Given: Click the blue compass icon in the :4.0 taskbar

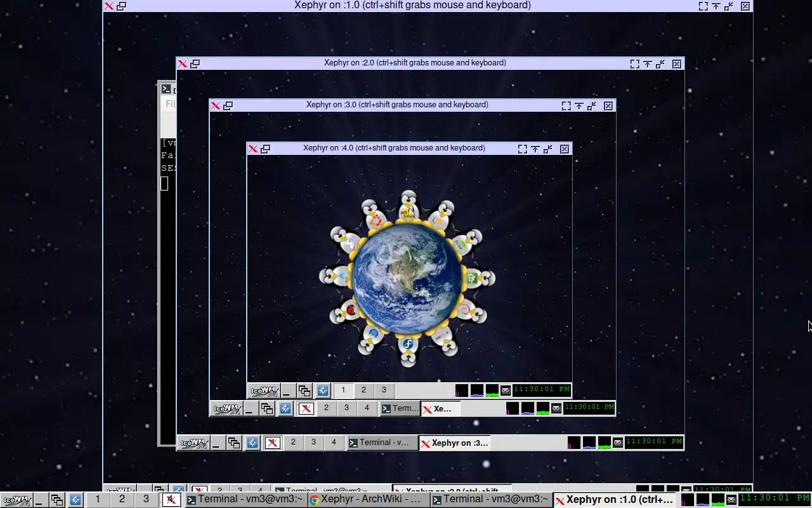Looking at the screenshot, I should click(x=323, y=391).
